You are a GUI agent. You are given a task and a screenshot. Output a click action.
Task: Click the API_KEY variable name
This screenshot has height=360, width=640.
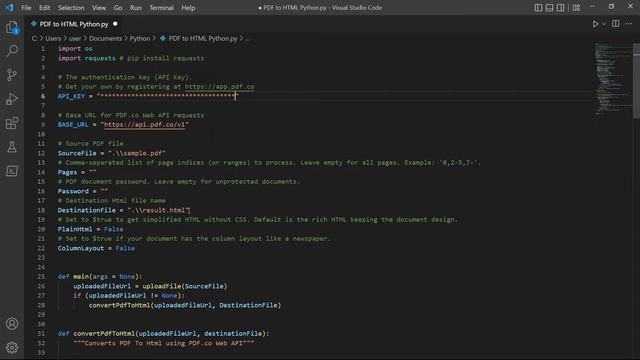(x=71, y=96)
